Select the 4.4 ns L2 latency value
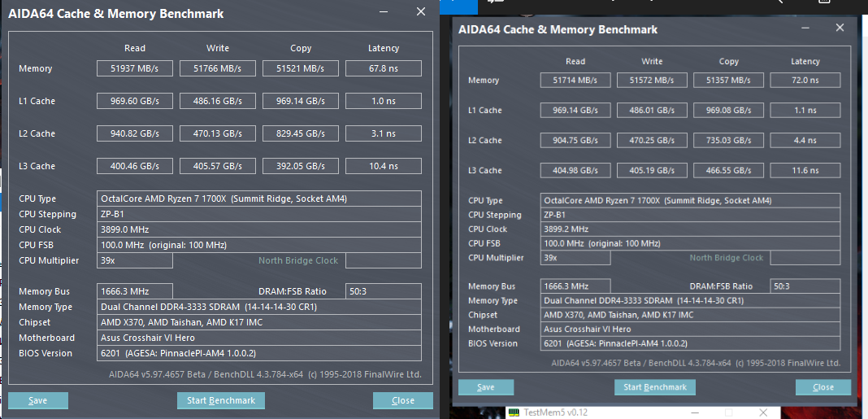868x419 pixels. pos(805,140)
